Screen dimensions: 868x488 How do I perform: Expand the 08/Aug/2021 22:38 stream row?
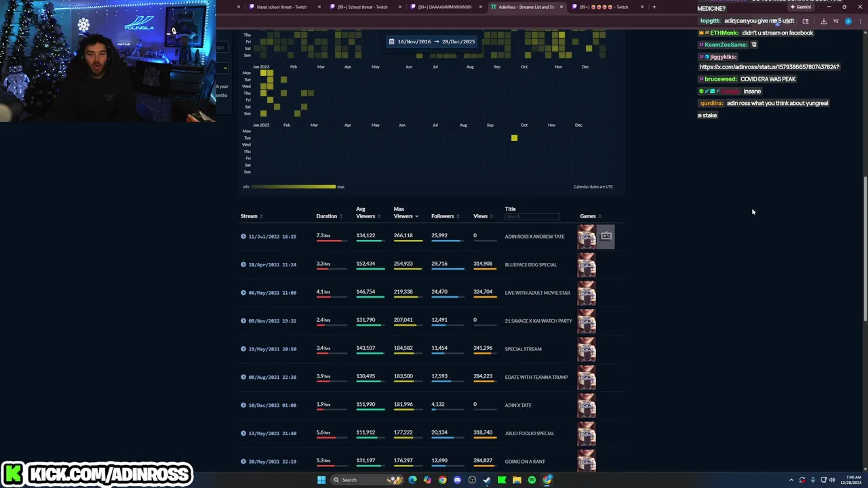point(243,377)
